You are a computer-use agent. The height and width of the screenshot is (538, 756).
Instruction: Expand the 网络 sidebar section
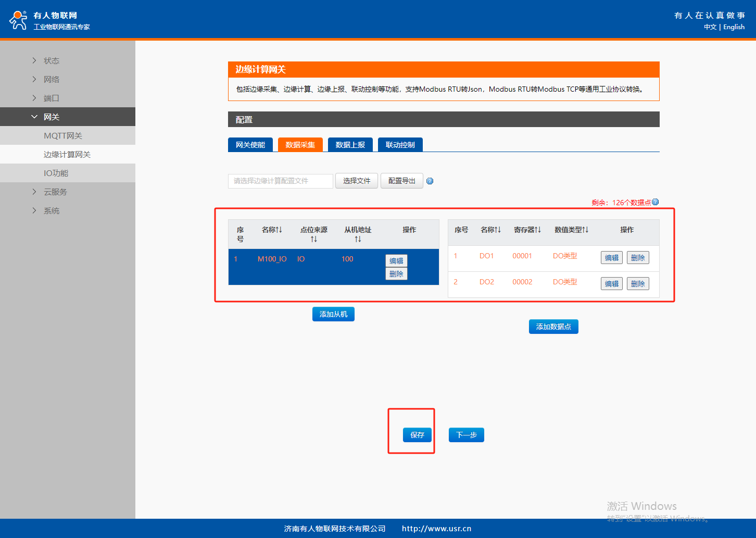51,79
